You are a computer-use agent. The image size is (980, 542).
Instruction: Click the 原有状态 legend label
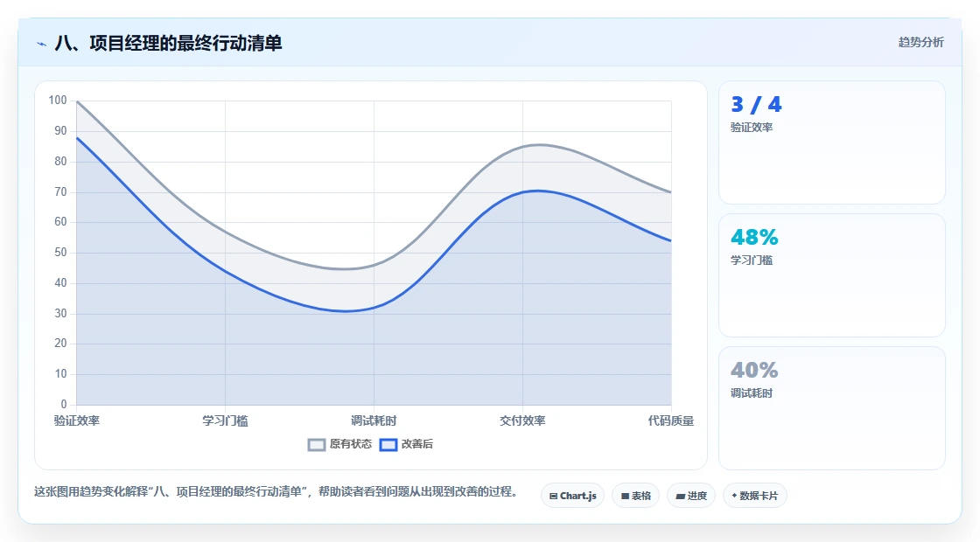(x=351, y=444)
